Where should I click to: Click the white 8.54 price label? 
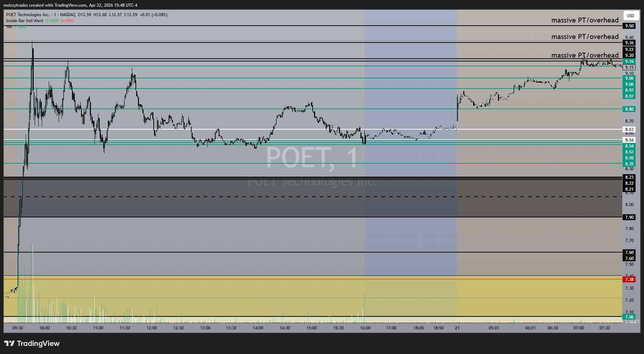coord(630,140)
